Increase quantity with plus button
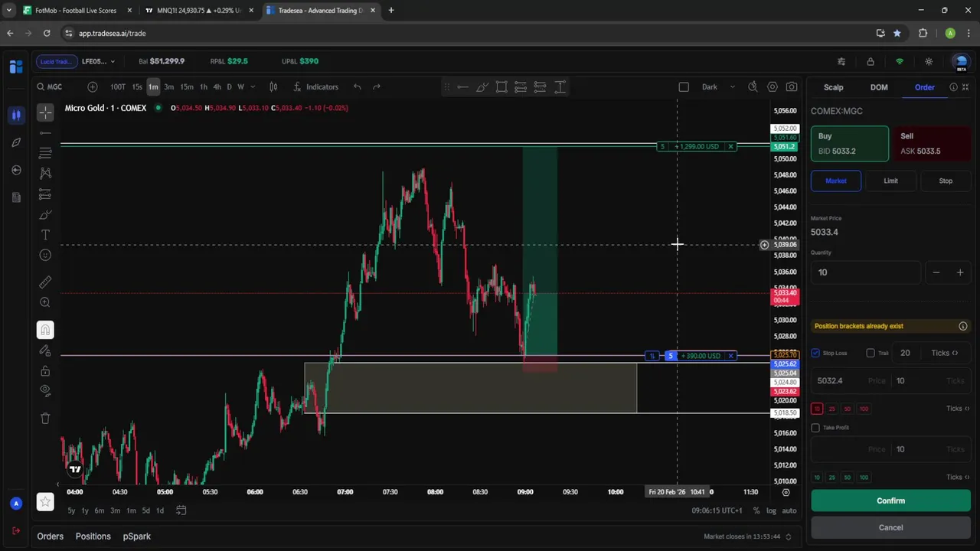980x551 pixels. [959, 272]
